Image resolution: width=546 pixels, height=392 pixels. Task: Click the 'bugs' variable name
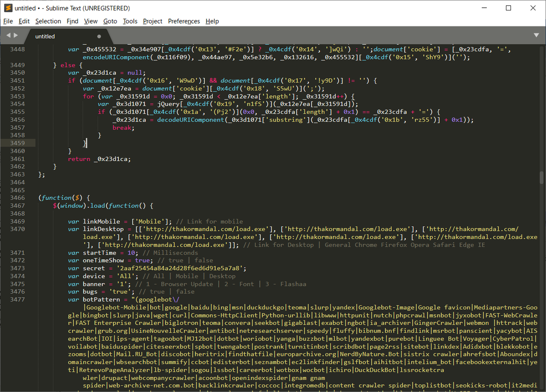pos(90,292)
